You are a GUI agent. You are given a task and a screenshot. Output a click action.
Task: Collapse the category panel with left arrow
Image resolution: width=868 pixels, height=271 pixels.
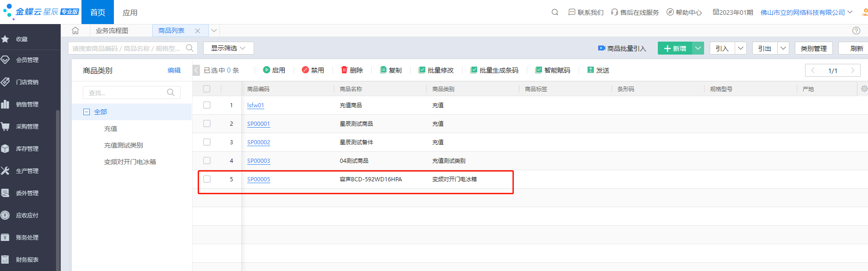[196, 70]
